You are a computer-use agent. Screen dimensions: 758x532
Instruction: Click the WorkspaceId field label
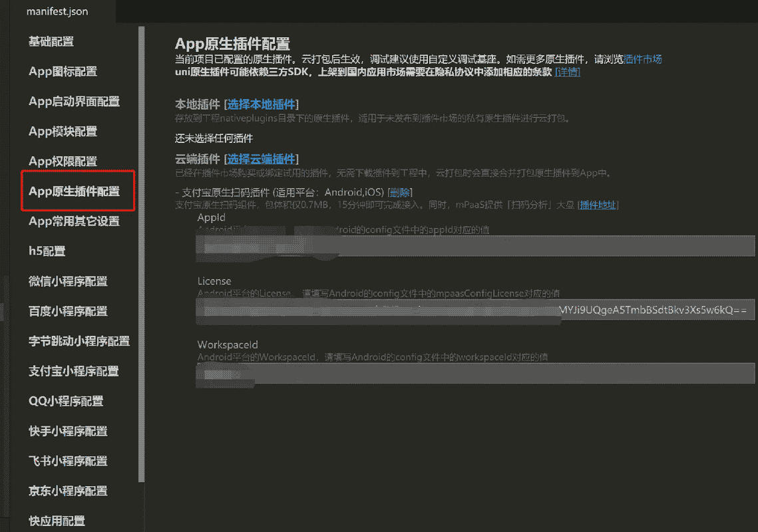click(x=228, y=344)
